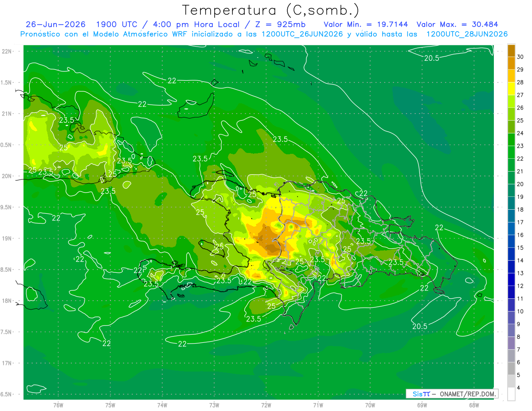Image resolution: width=532 pixels, height=411 pixels.
Task: Select 'Valor Min. = 19.7144' text
Action: click(x=366, y=24)
